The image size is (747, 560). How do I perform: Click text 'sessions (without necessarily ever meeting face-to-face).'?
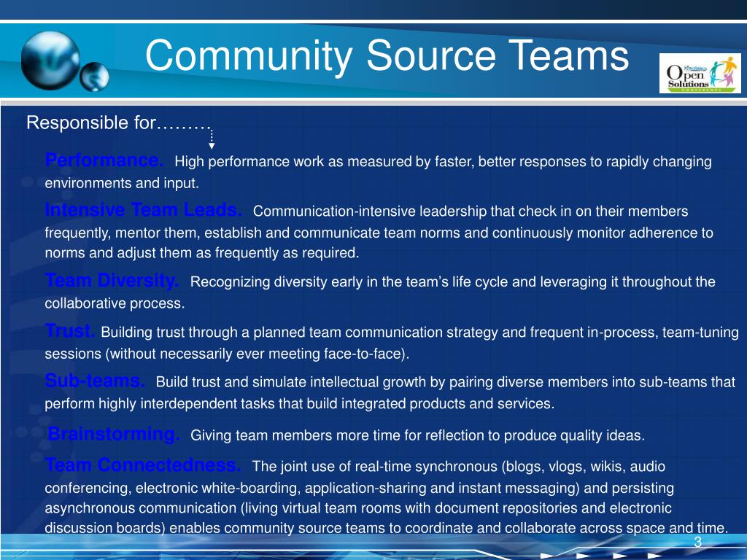228,354
